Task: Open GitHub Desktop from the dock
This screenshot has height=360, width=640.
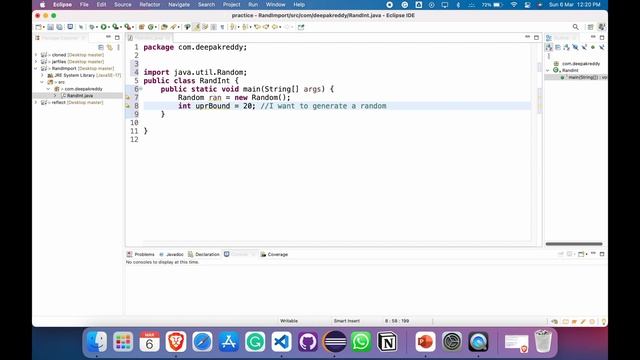Action: 308,342
